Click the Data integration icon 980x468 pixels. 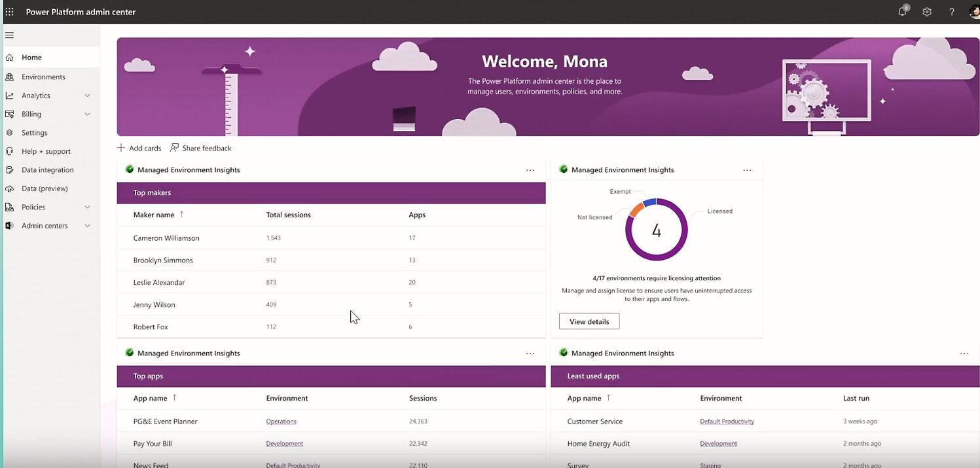[x=9, y=170]
